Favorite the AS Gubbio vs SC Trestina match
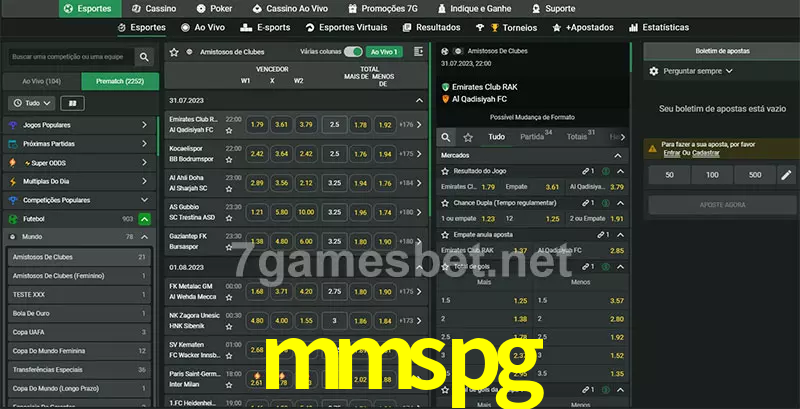Screen dimensions: 800x409 (229, 218)
